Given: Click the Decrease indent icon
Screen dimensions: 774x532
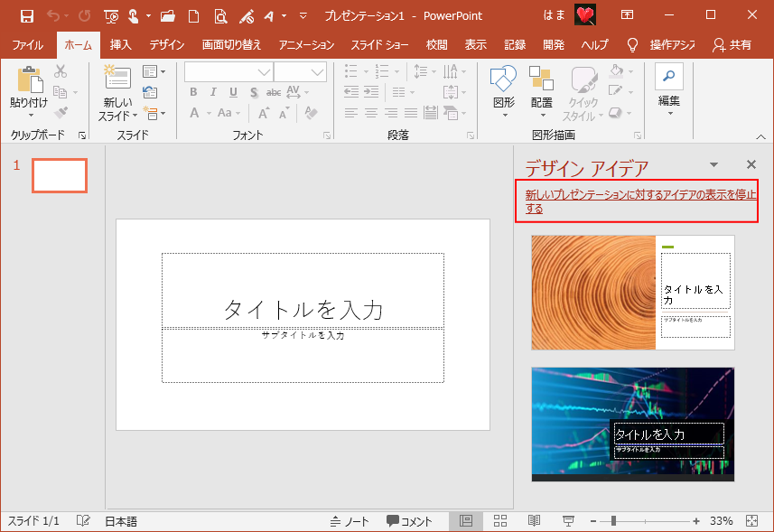Looking at the screenshot, I should point(351,92).
